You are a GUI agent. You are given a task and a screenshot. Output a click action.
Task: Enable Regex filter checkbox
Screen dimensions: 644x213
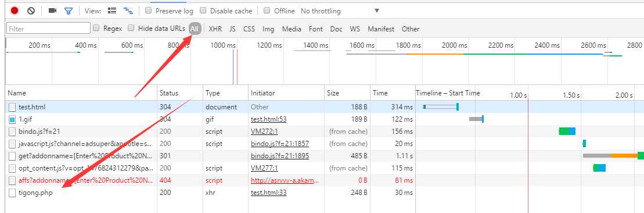coord(96,28)
